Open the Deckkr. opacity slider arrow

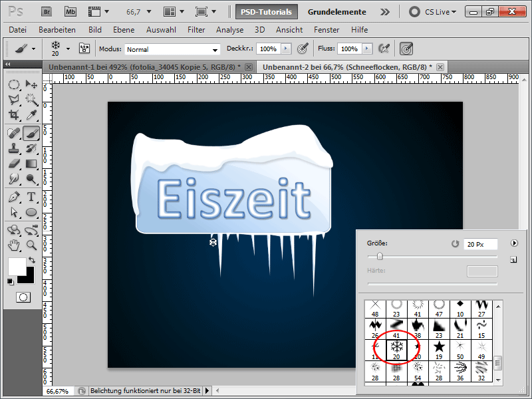pos(286,49)
